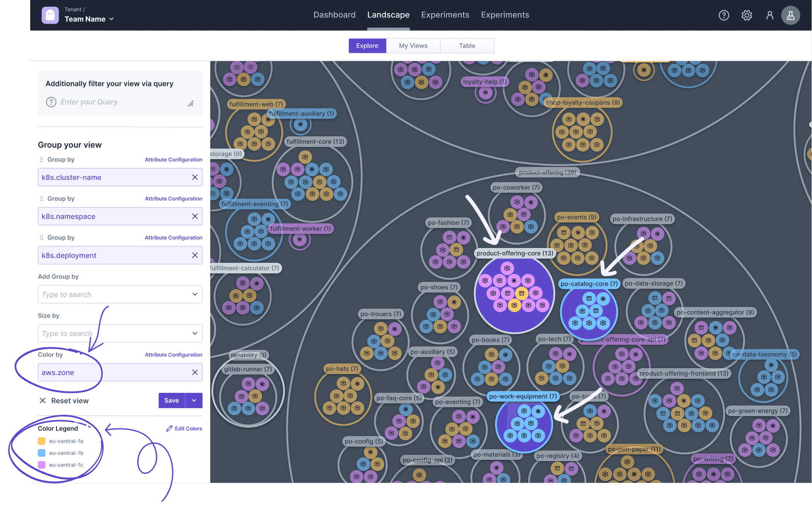Remove the k8s.namespace grouping
812x510 pixels.
click(x=195, y=216)
